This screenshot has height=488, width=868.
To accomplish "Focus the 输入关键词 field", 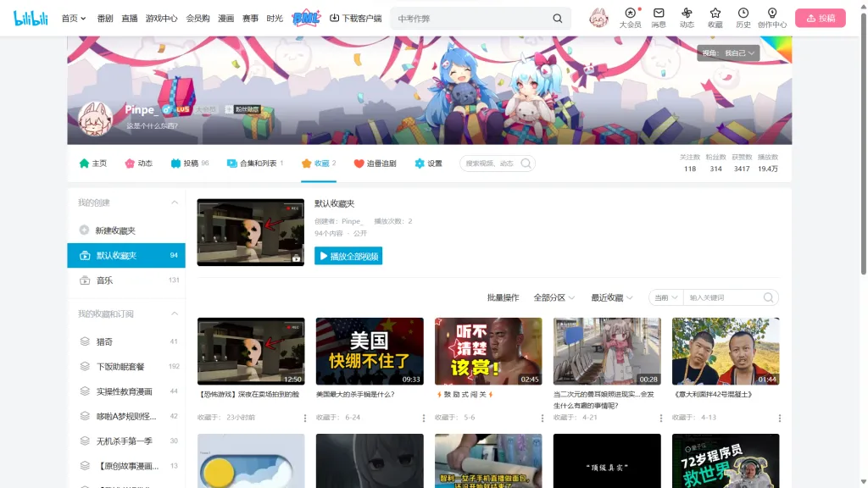I will [x=724, y=297].
